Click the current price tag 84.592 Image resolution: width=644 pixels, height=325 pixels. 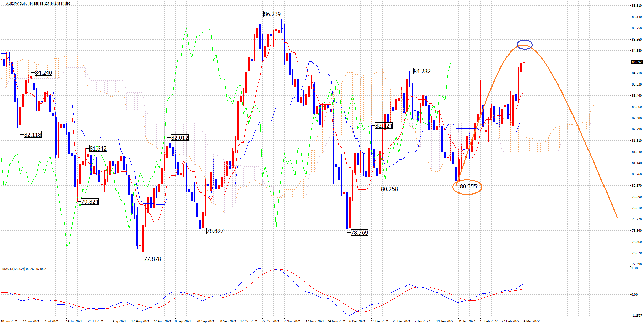(x=637, y=62)
